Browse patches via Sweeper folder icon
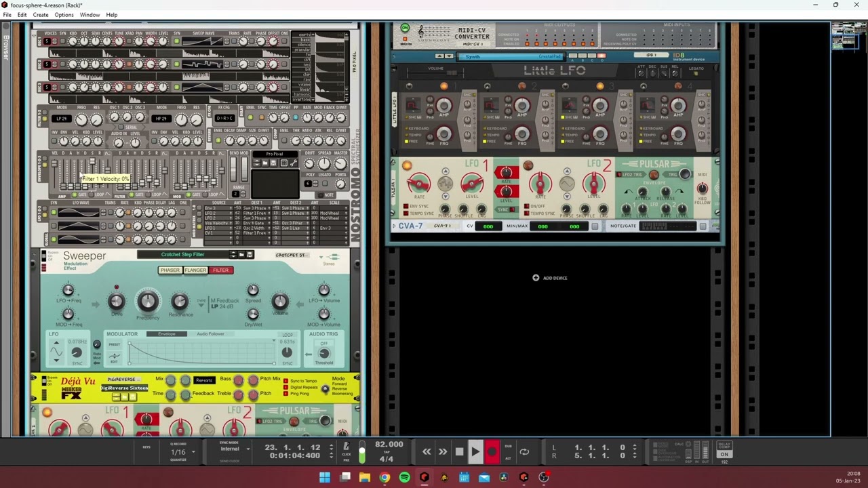The width and height of the screenshot is (868, 488). 241,255
